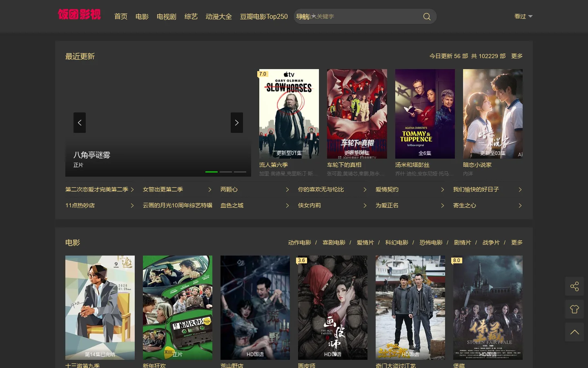Open the 保藏 Stolen Fairy Tale poster
The image size is (588, 368).
coord(488,307)
